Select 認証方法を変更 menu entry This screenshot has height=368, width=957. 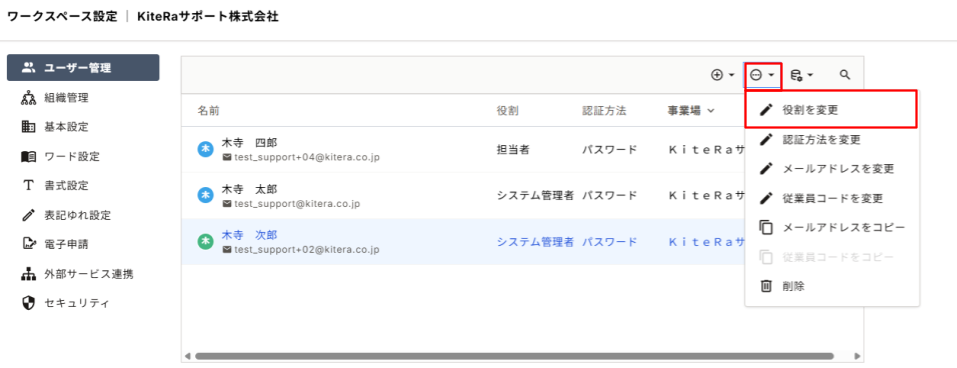coord(832,139)
